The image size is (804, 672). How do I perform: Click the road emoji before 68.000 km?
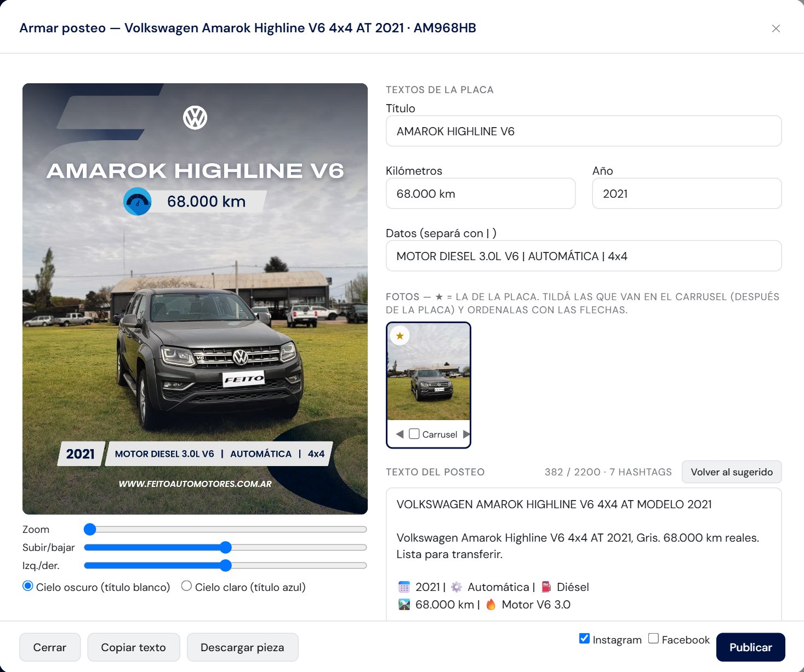pyautogui.click(x=404, y=605)
